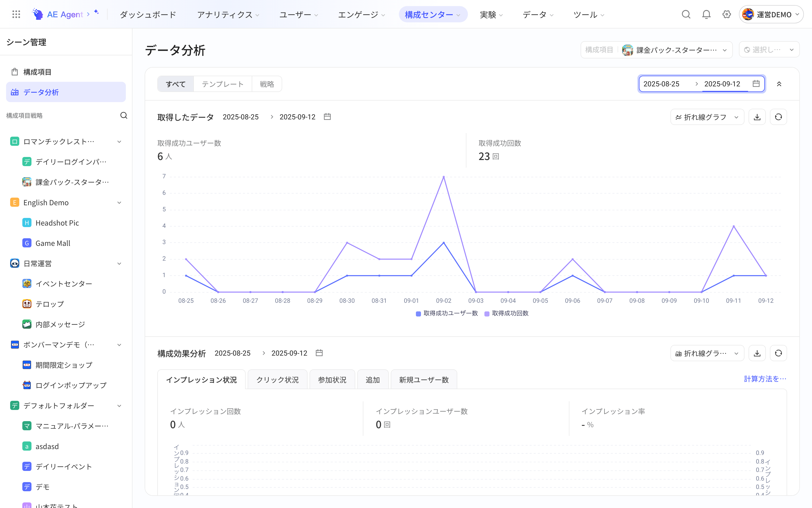Select the すべて segment
This screenshot has height=508, width=812.
(176, 84)
